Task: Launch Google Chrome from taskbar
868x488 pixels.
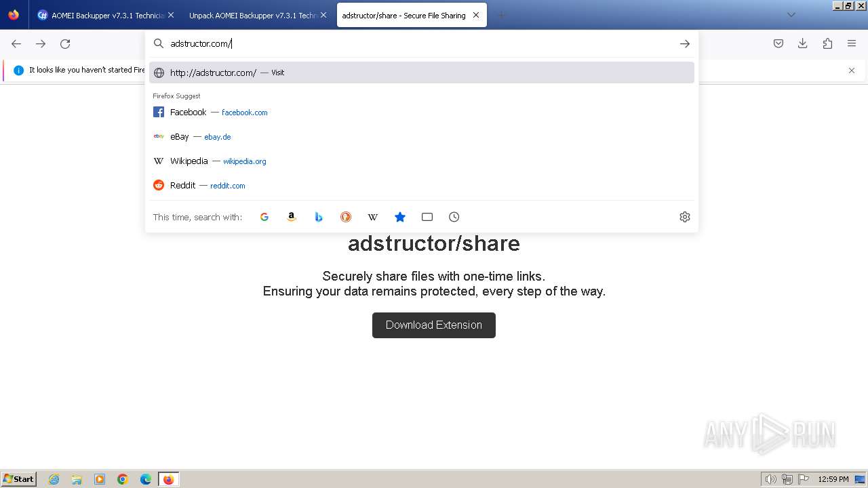Action: click(123, 479)
